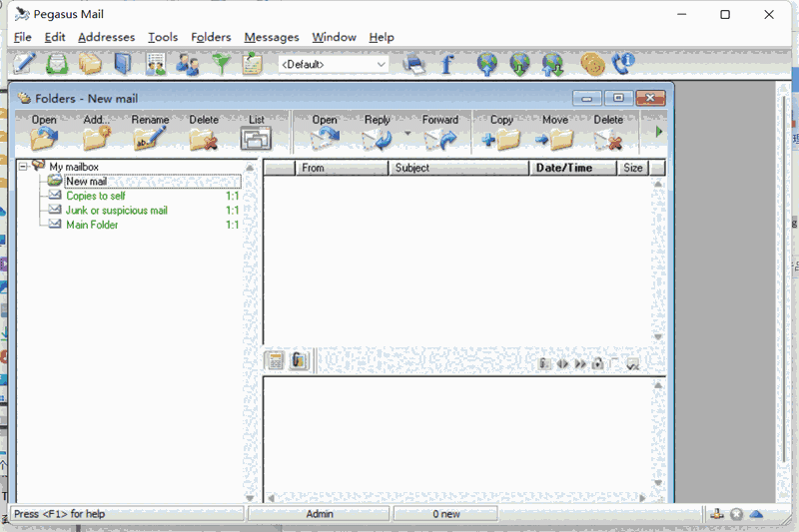This screenshot has height=532, width=799.
Task: Click the mail filter funnel icon
Action: (x=221, y=65)
